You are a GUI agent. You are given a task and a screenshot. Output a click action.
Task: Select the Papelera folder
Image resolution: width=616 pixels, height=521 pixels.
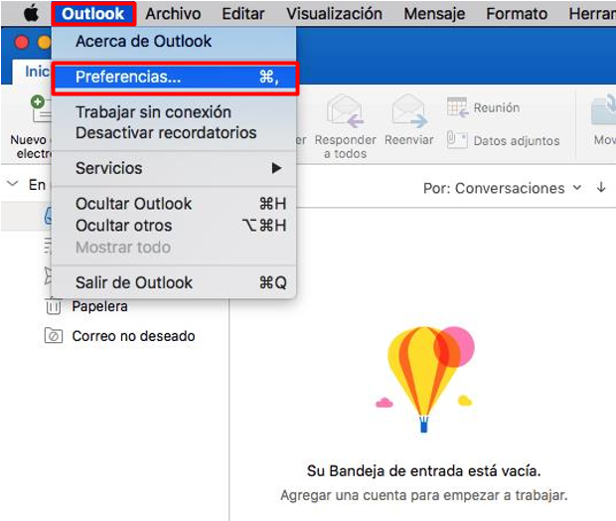[100, 306]
